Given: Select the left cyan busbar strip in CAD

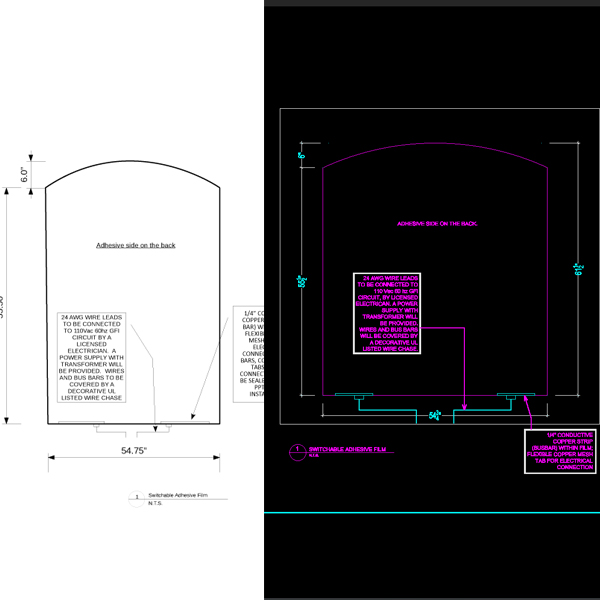Looking at the screenshot, I should (x=354, y=395).
